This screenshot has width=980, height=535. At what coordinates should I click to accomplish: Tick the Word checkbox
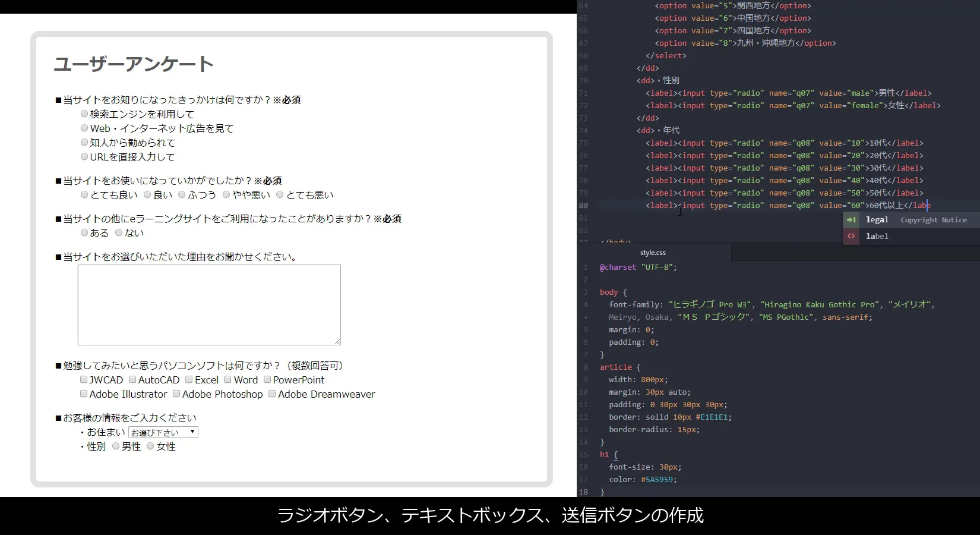point(227,379)
